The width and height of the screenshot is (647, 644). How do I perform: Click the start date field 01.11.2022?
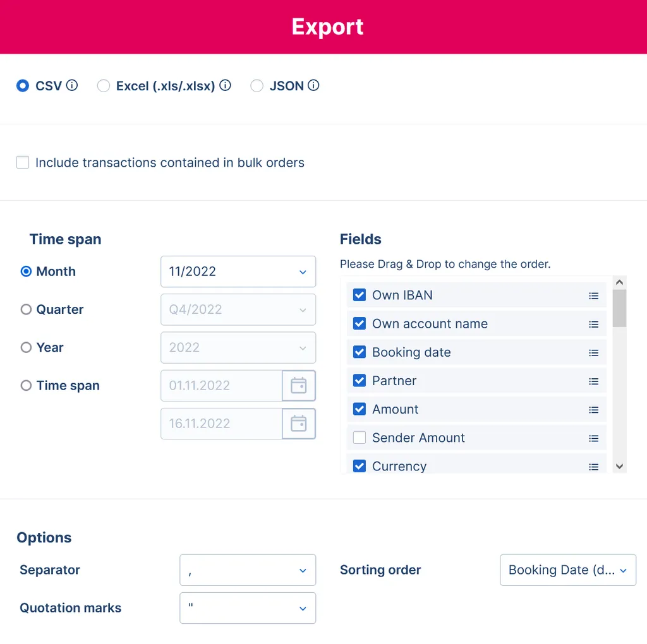click(222, 386)
